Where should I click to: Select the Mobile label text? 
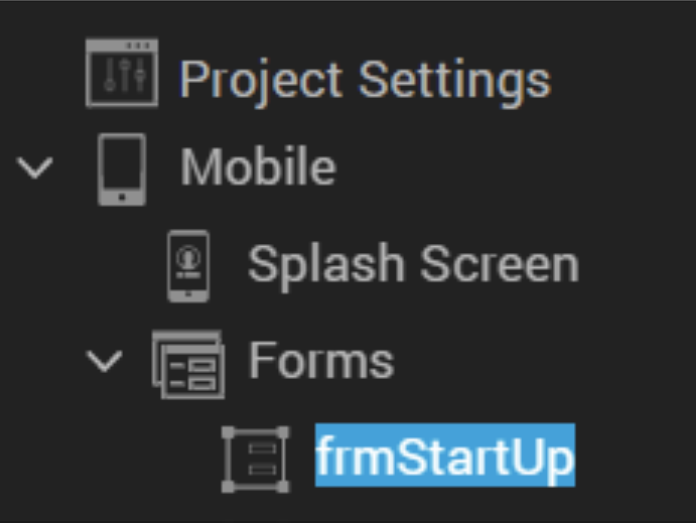258,168
